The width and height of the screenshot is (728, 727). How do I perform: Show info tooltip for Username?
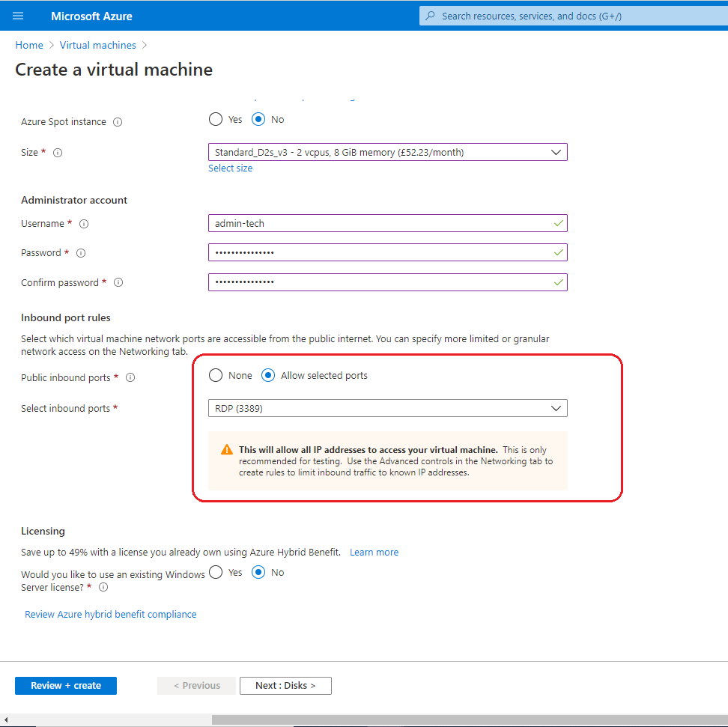click(84, 224)
